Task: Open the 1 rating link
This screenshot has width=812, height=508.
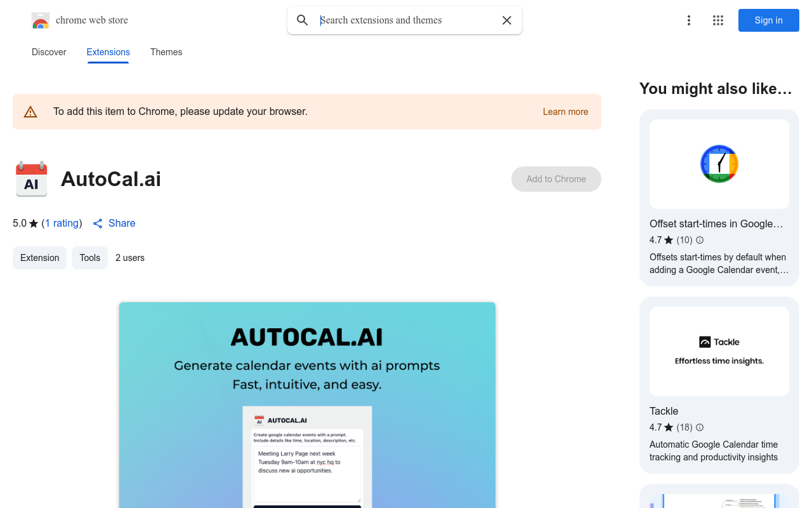Action: click(x=62, y=223)
